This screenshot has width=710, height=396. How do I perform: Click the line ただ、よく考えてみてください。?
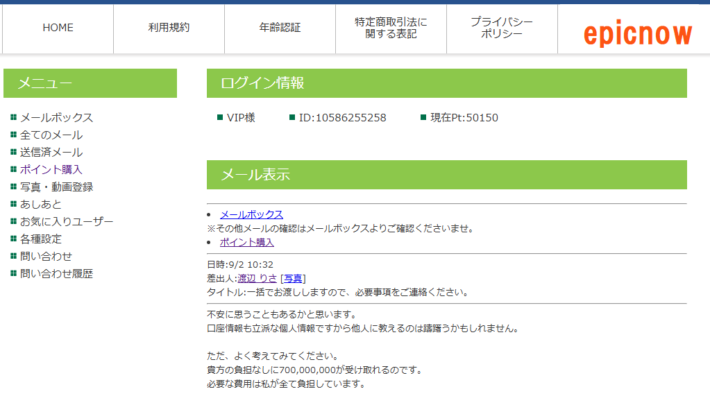tap(273, 356)
